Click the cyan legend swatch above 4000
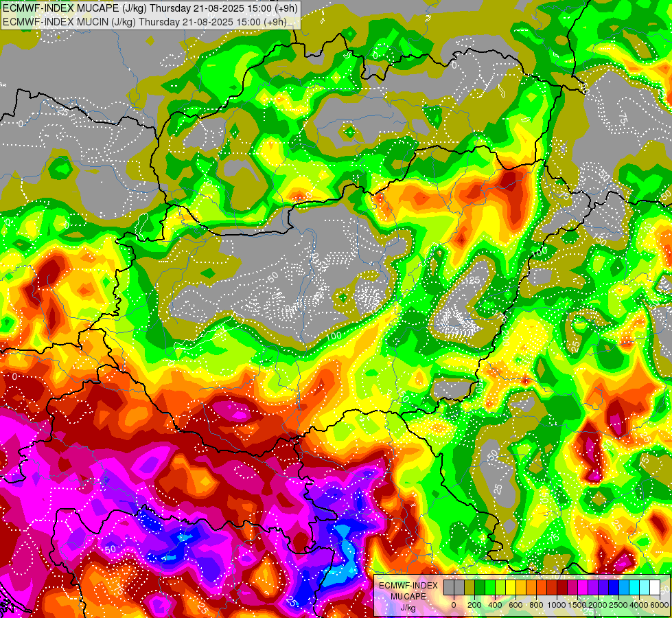Viewport: 672px width, 618px height. coord(635,588)
